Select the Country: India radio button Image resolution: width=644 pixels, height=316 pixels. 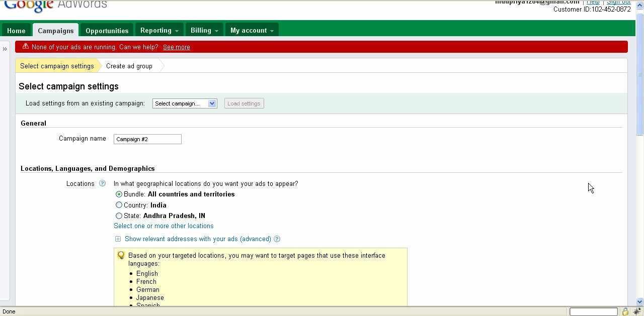click(x=119, y=205)
